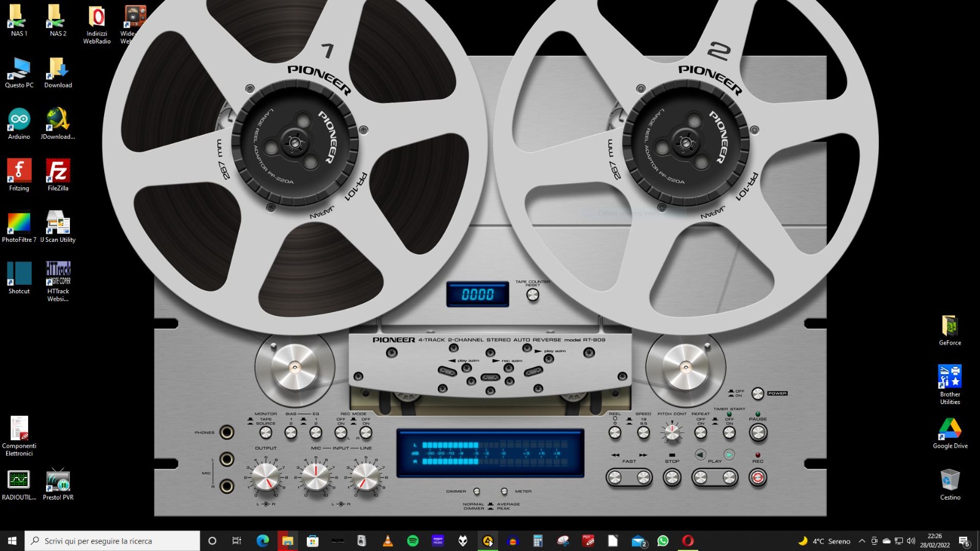Image resolution: width=980 pixels, height=551 pixels.
Task: Open the NAS 2 desktop folder
Action: click(x=58, y=21)
